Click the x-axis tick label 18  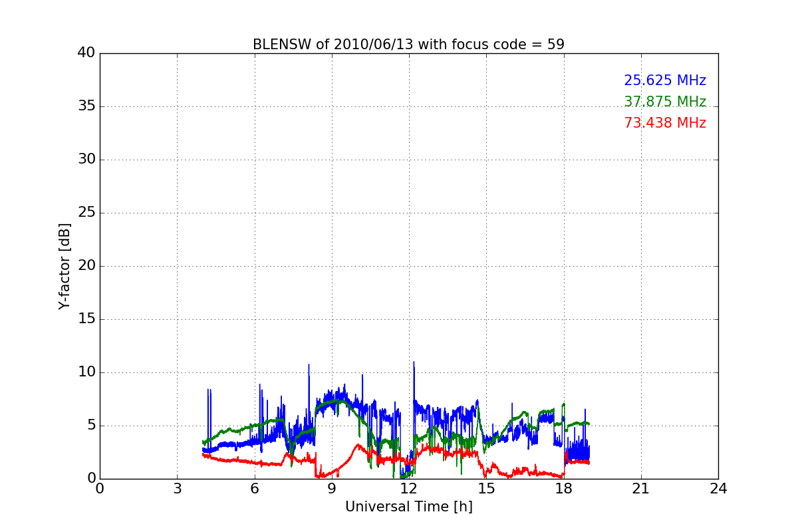click(564, 489)
